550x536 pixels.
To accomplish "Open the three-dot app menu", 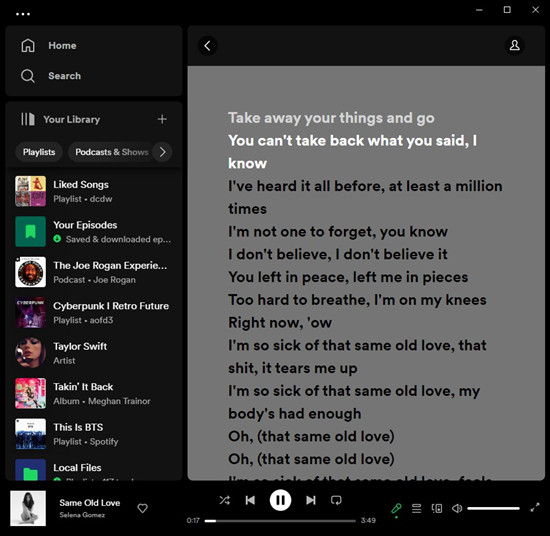I will point(23,14).
